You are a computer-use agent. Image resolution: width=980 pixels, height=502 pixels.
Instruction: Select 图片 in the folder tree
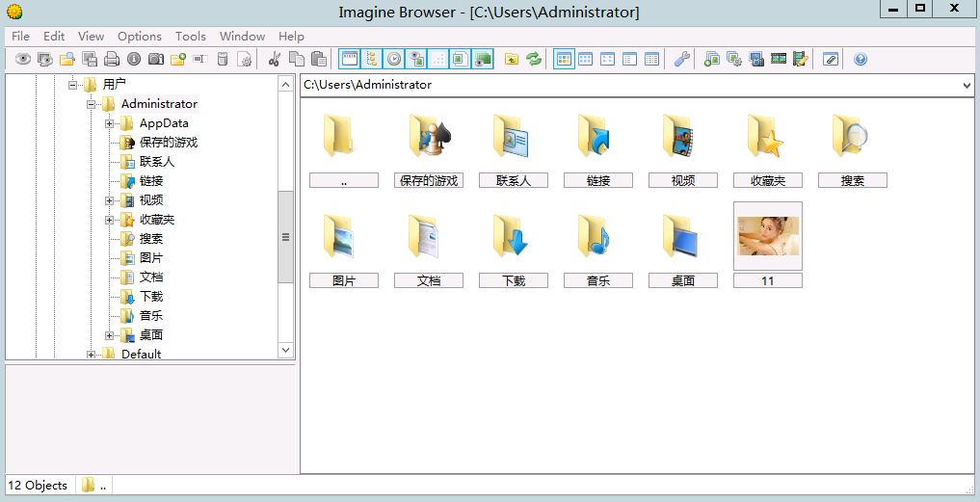tap(151, 258)
